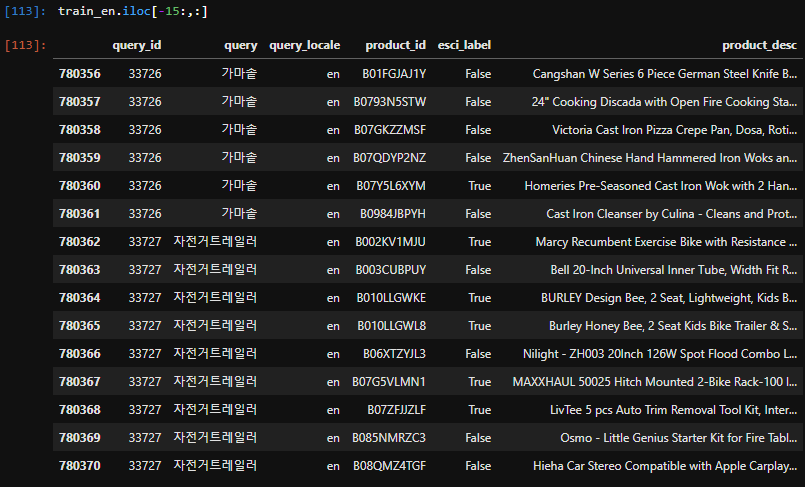Select row index 780364
Image resolution: width=805 pixels, height=487 pixels.
point(80,298)
